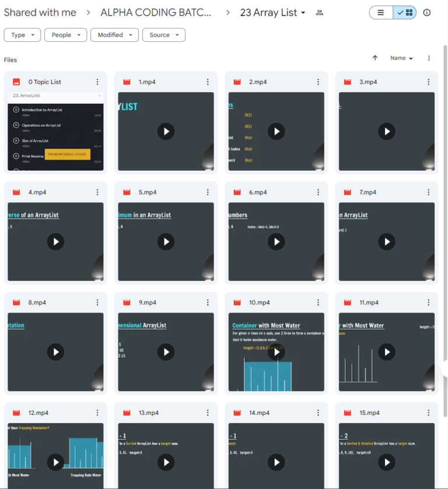Open more options for 0 Topic List
The image size is (448, 489).
click(x=97, y=82)
